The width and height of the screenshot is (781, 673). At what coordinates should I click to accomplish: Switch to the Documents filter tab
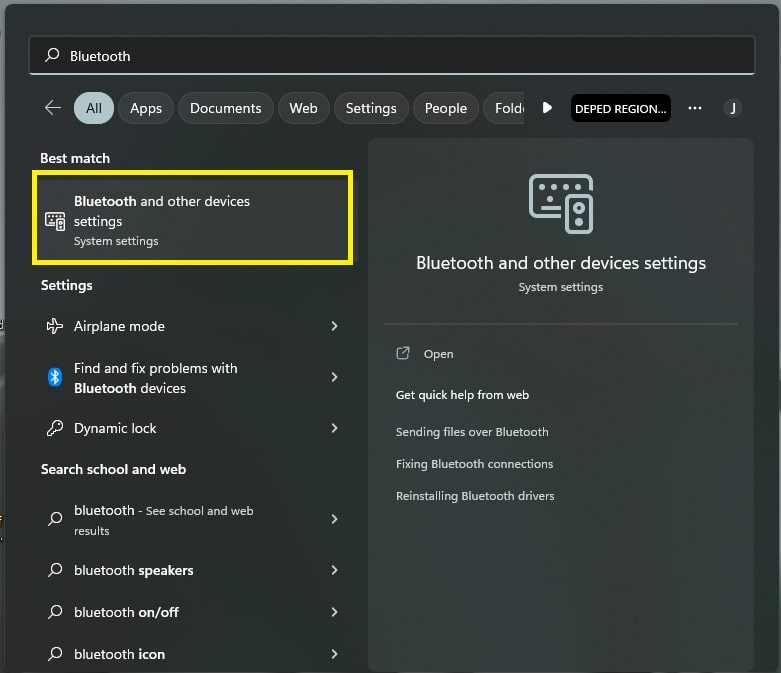226,108
